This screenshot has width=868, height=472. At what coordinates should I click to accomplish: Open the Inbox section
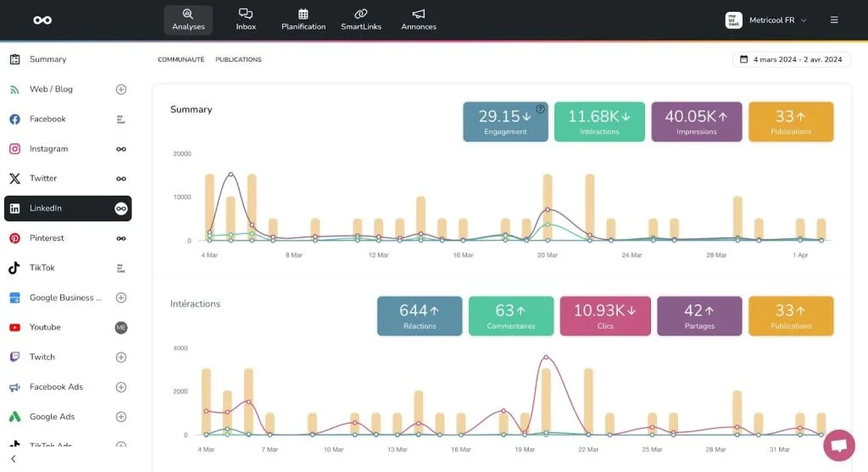point(246,19)
